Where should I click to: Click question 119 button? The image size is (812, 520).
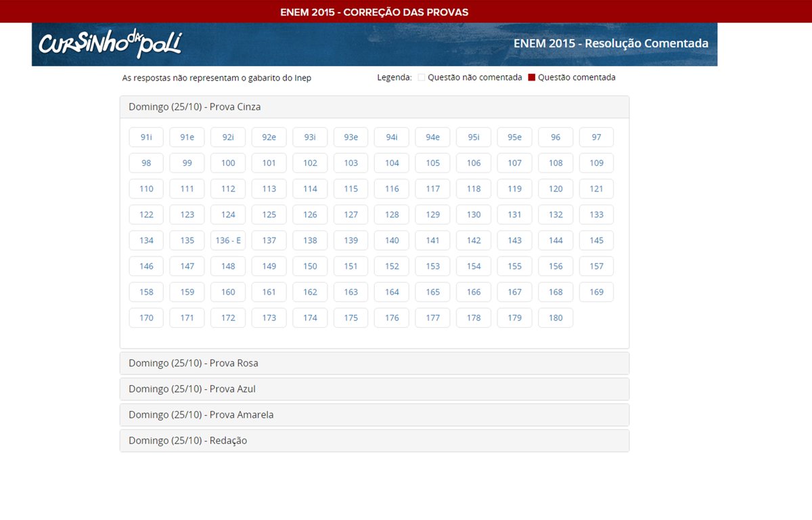pos(515,188)
